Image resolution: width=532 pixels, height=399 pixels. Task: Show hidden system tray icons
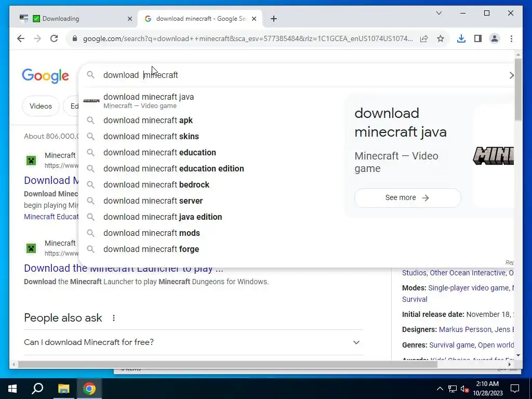(440, 389)
